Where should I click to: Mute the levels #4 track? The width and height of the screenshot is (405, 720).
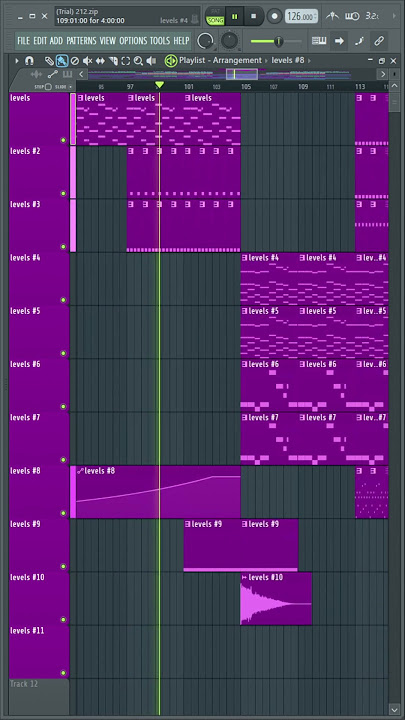(63, 300)
